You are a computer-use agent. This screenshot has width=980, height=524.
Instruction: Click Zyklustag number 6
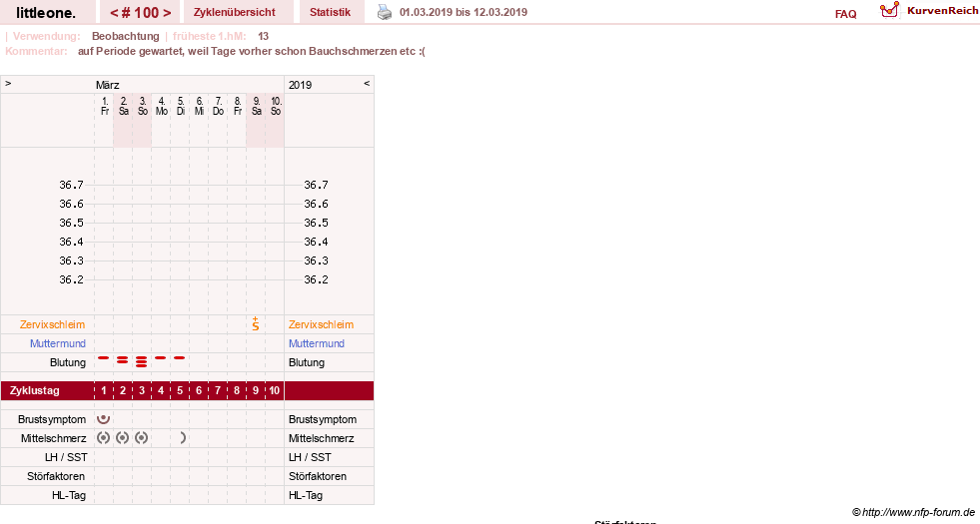[199, 390]
